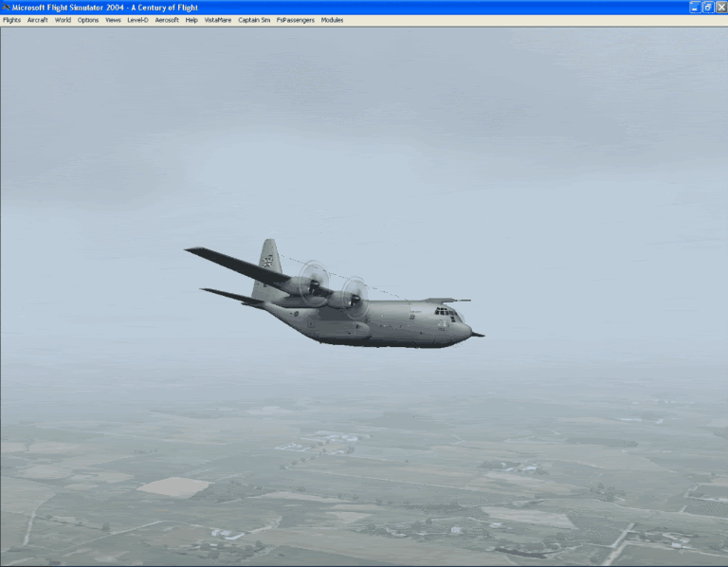The width and height of the screenshot is (728, 567).
Task: Open the Aircraft menu
Action: [x=37, y=20]
